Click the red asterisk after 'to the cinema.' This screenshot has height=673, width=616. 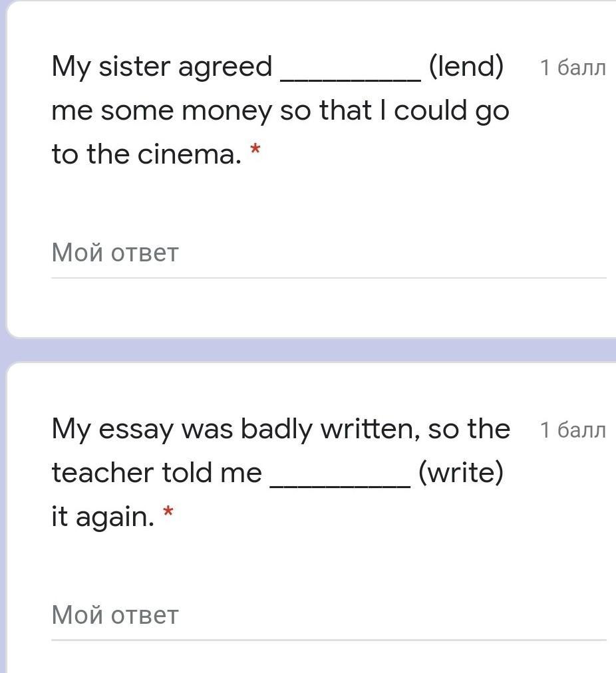click(x=255, y=150)
